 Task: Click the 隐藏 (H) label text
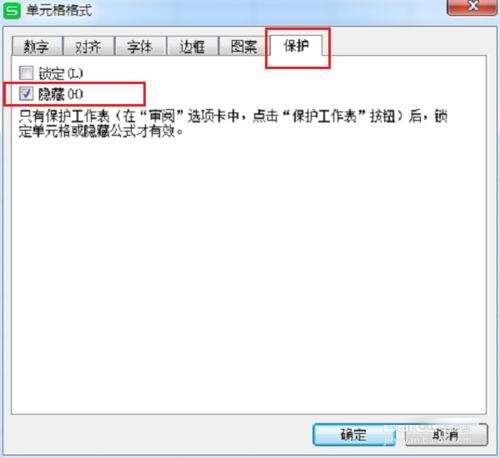coord(61,94)
